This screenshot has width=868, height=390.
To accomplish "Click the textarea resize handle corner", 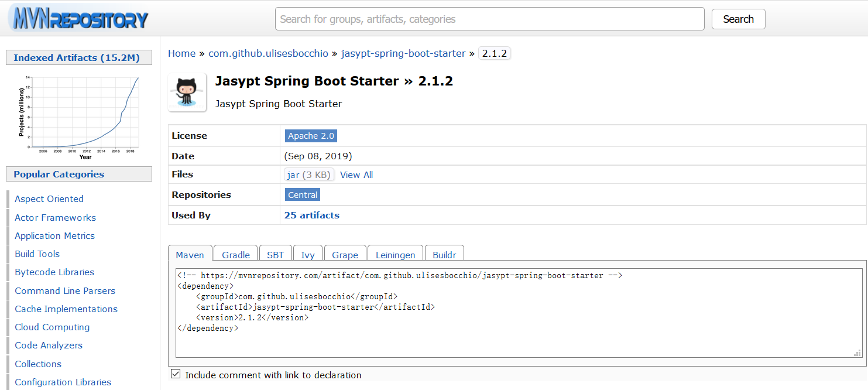I will pyautogui.click(x=858, y=353).
